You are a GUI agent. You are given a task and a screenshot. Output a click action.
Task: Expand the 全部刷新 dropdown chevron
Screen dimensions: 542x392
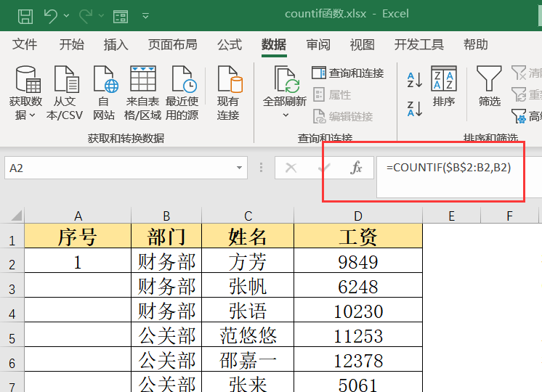click(286, 115)
